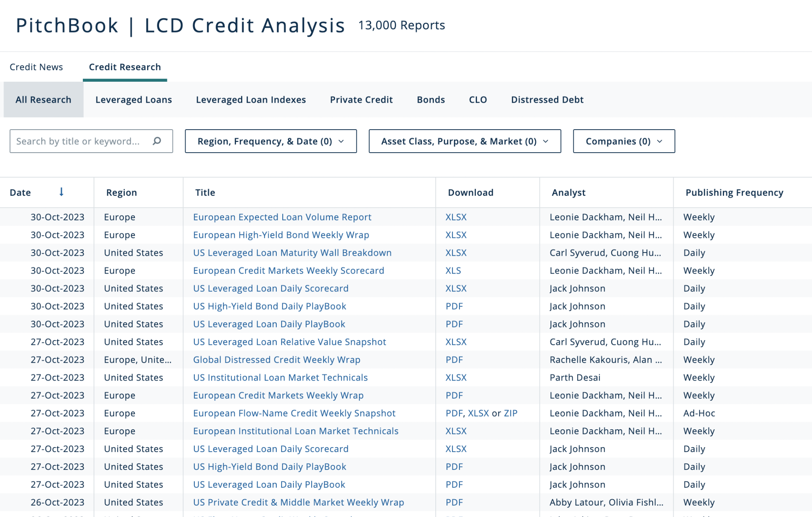Download XLSX of European Flow-Name Credit Snapshot

[479, 414]
